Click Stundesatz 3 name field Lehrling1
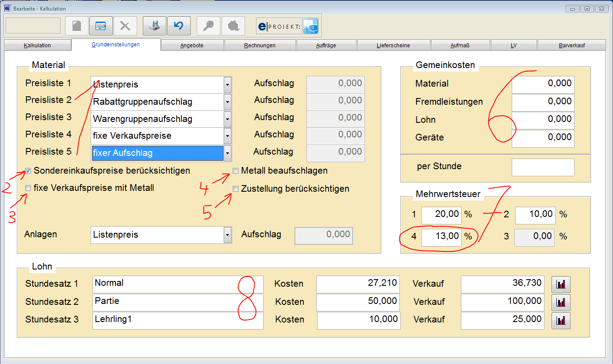Screen dimensions: 613x364 pyautogui.click(x=178, y=321)
